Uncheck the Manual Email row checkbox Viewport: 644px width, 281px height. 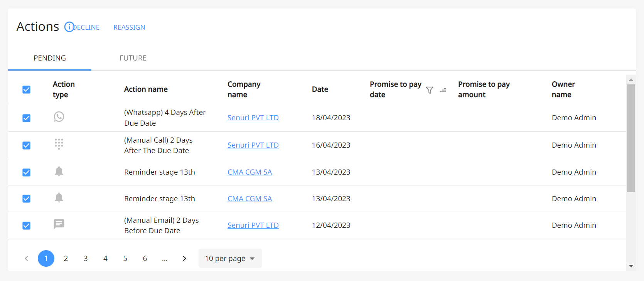(26, 225)
